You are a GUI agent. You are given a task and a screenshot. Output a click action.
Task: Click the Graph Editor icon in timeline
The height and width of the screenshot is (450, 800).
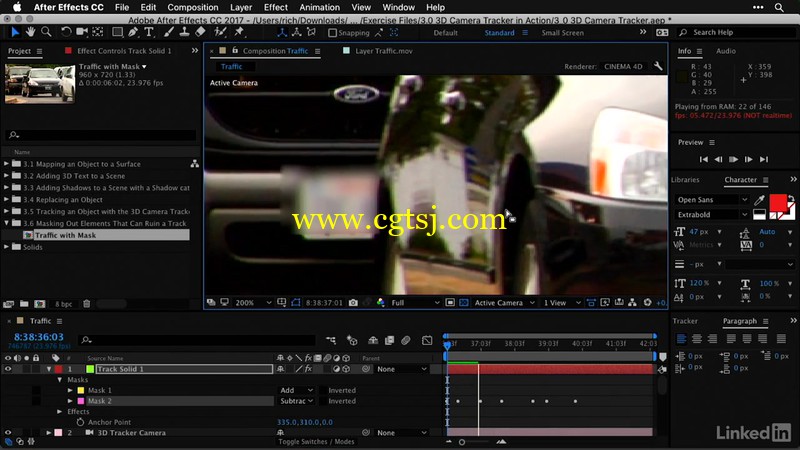pyautogui.click(x=427, y=340)
